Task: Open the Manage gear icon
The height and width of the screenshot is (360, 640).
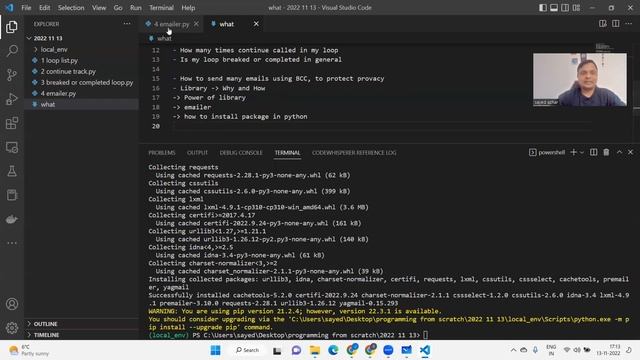Action: point(12,328)
